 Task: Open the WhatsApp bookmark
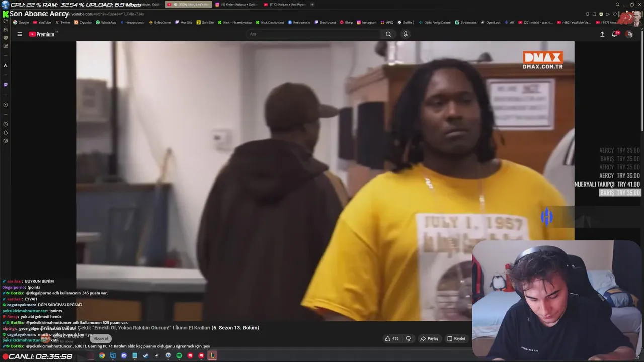[106, 22]
